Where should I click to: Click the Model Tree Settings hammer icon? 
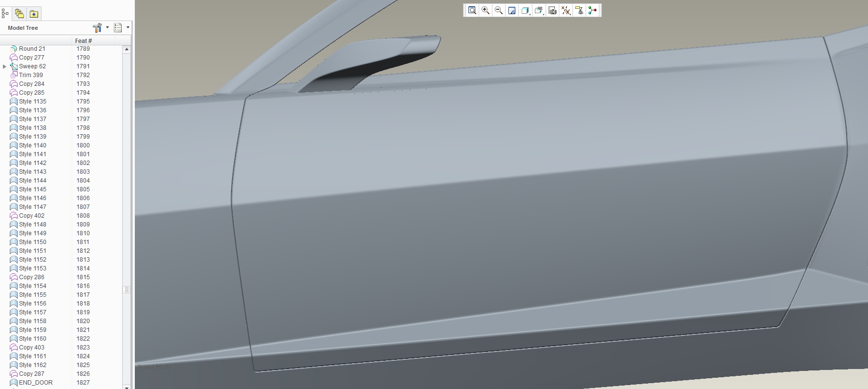click(97, 28)
